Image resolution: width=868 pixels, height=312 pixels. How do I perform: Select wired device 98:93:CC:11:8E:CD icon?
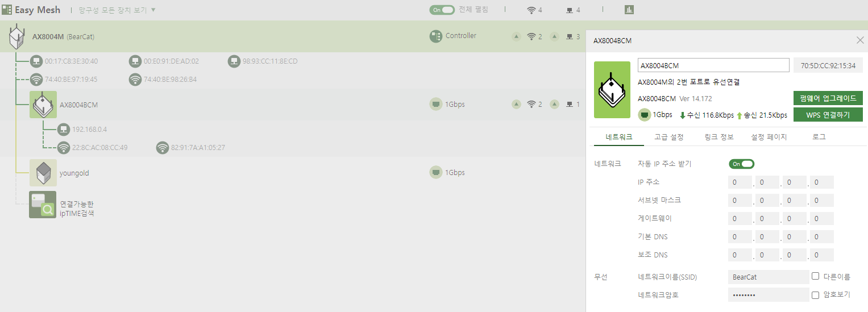point(234,61)
